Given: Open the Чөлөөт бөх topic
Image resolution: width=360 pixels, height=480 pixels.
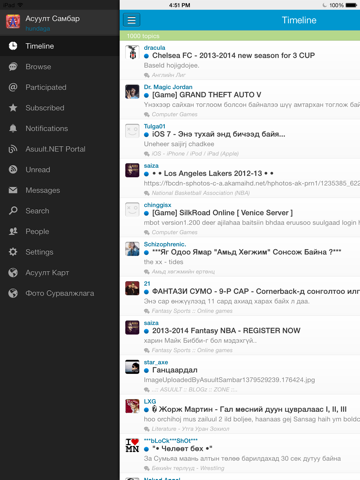Looking at the screenshot, I should tap(182, 449).
